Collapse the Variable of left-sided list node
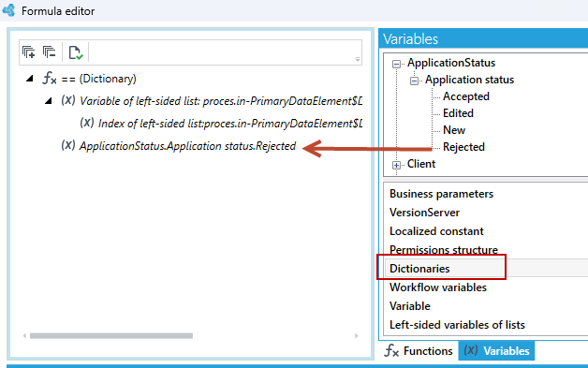 (49, 100)
